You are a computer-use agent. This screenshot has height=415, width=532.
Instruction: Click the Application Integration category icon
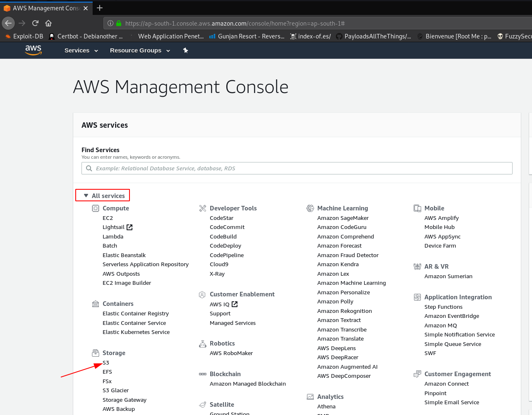pyautogui.click(x=417, y=297)
